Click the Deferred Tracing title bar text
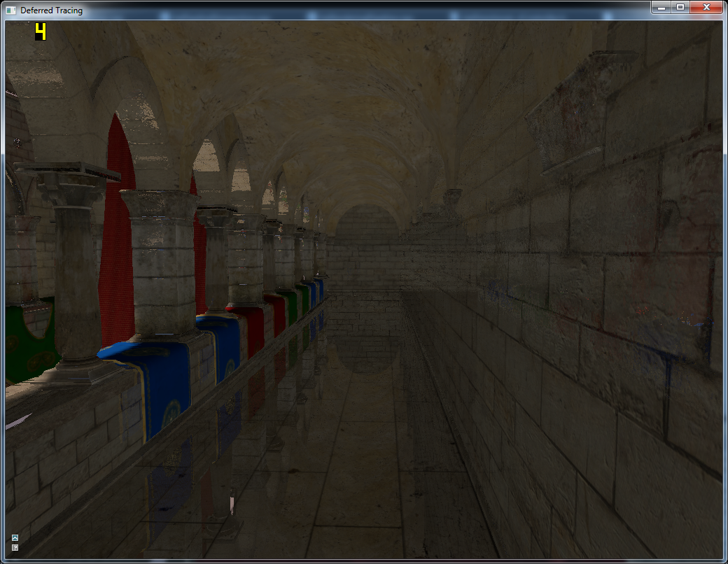 click(x=51, y=10)
